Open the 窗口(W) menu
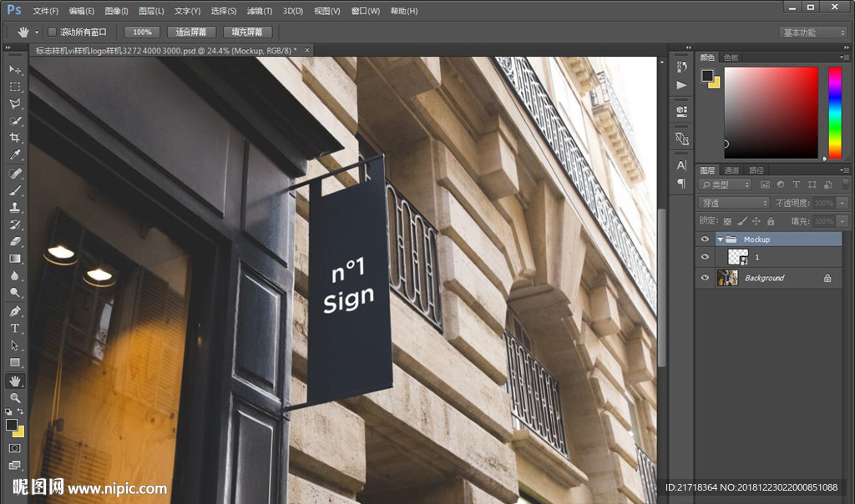Image resolution: width=855 pixels, height=504 pixels. (366, 11)
